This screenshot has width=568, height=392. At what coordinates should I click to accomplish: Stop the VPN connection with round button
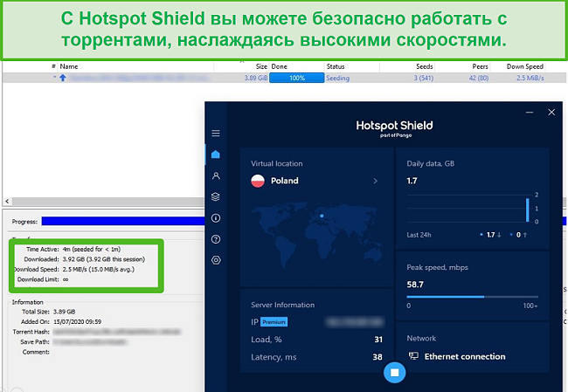coord(394,373)
